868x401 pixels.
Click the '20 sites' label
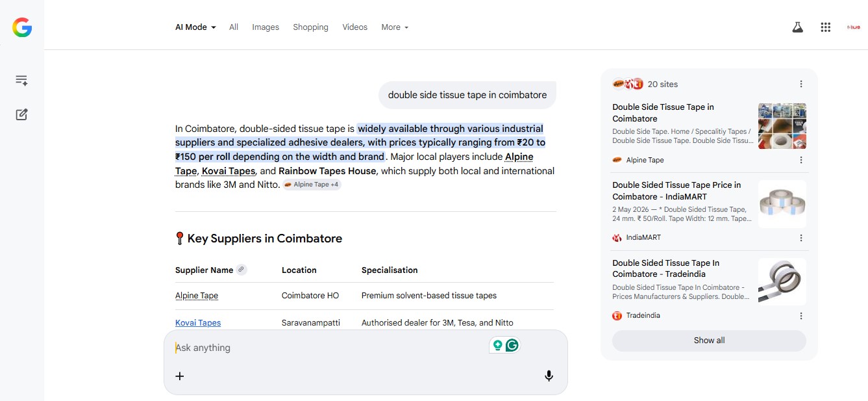[663, 84]
